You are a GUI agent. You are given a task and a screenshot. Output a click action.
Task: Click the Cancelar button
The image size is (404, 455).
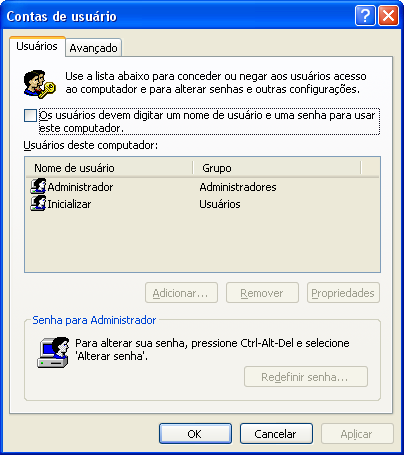pos(276,433)
